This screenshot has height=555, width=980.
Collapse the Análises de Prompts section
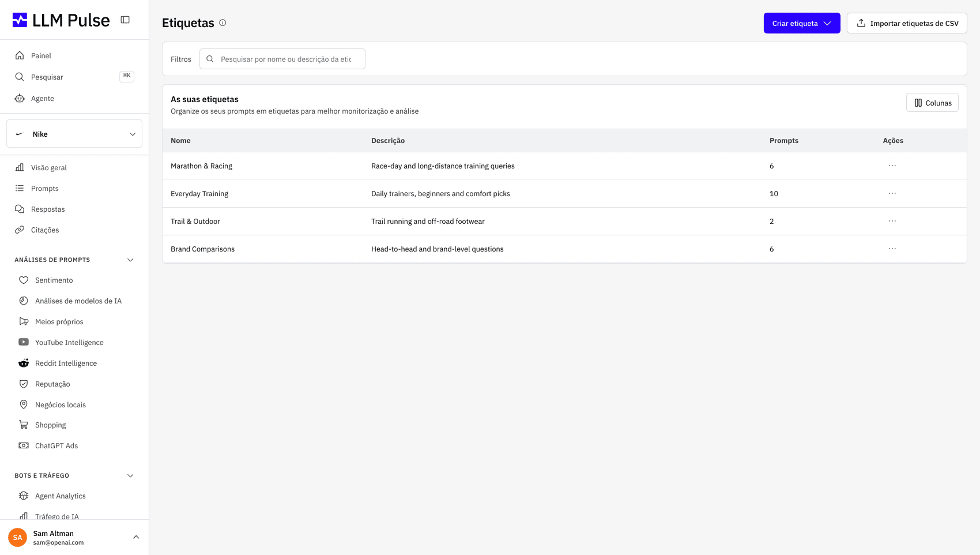pos(130,260)
